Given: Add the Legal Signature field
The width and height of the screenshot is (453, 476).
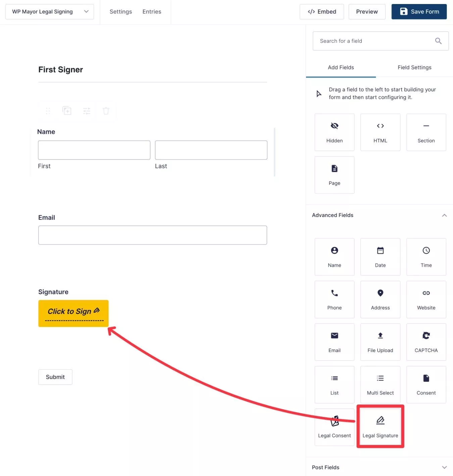Looking at the screenshot, I should (x=380, y=427).
